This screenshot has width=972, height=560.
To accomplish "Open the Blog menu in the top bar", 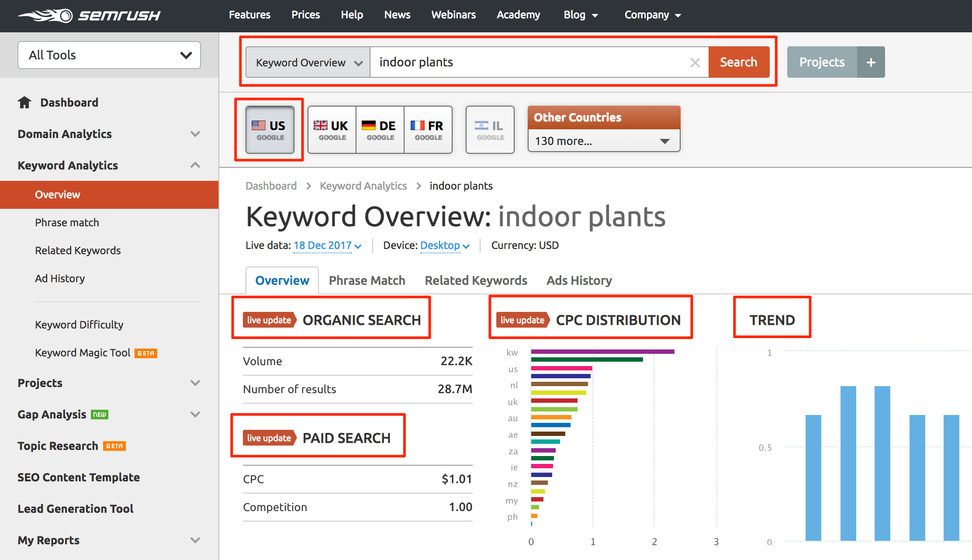I will pyautogui.click(x=581, y=15).
